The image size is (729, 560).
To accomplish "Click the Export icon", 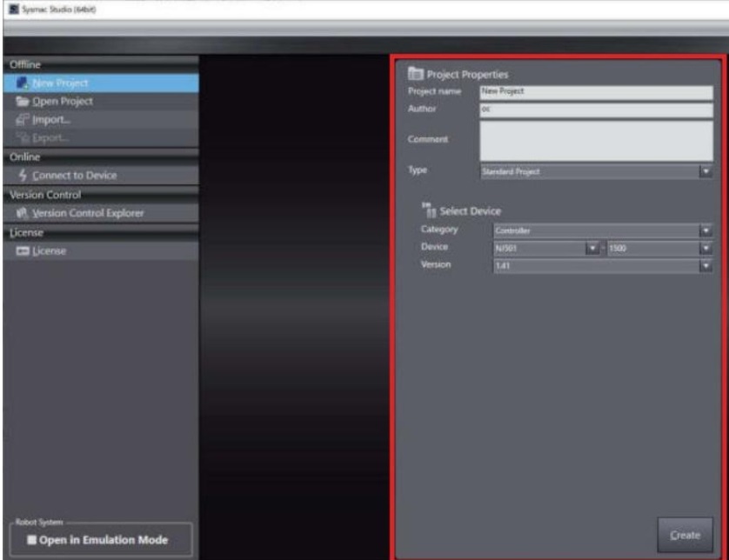I will click(x=23, y=137).
